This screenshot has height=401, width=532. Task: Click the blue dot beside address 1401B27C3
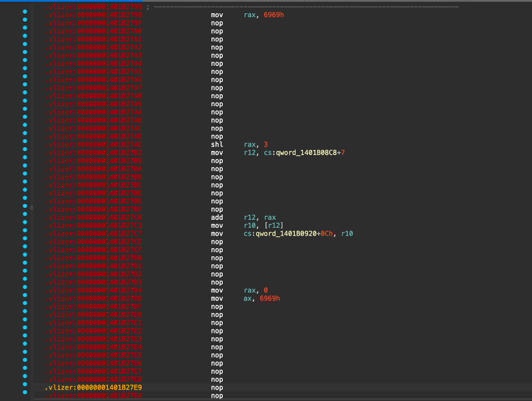tap(25, 222)
